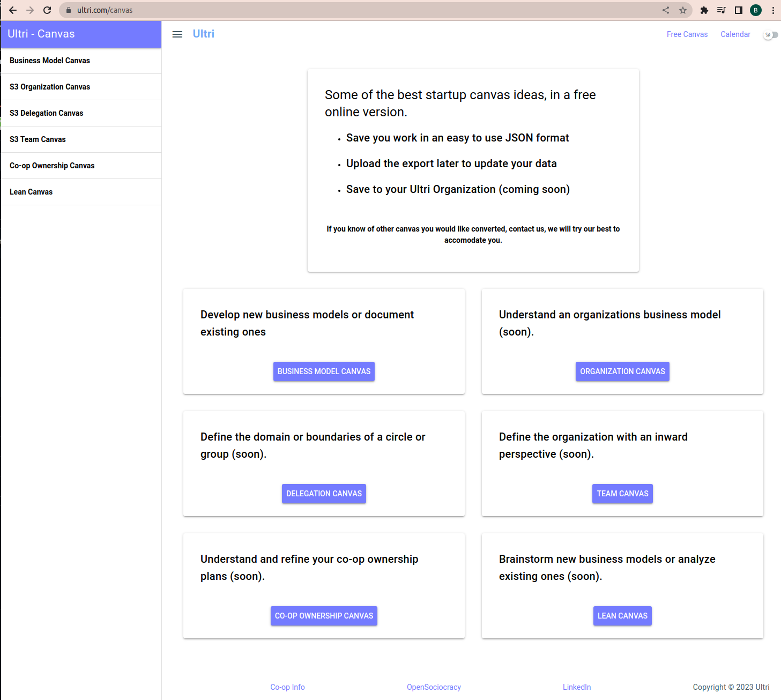The image size is (781, 700).
Task: Open browser side panel icon
Action: tap(739, 10)
